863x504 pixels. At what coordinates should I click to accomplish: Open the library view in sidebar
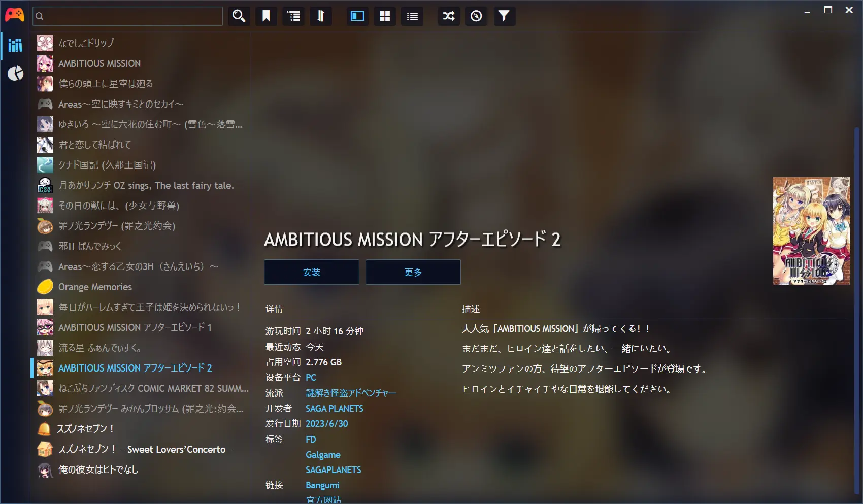tap(15, 45)
